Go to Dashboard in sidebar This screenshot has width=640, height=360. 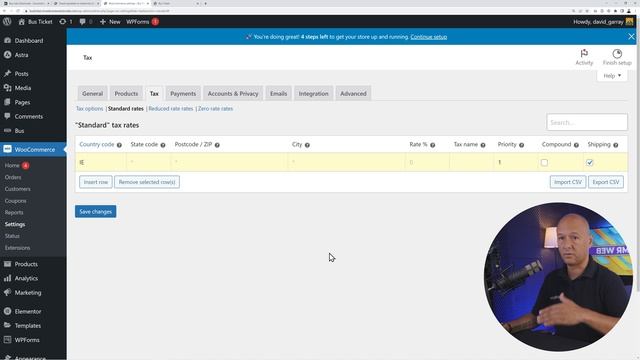pos(29,41)
